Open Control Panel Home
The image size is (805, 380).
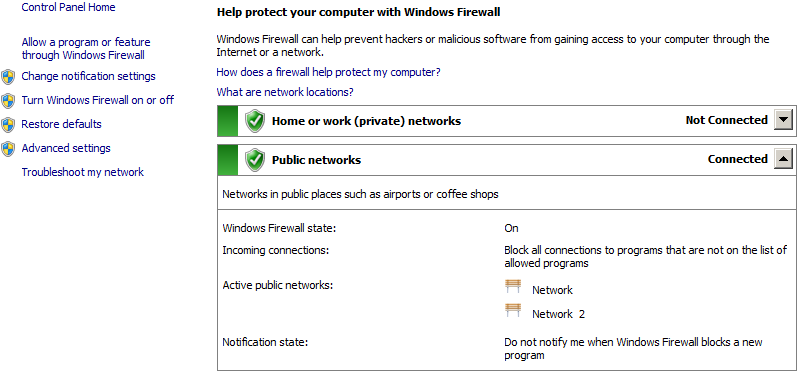(68, 7)
